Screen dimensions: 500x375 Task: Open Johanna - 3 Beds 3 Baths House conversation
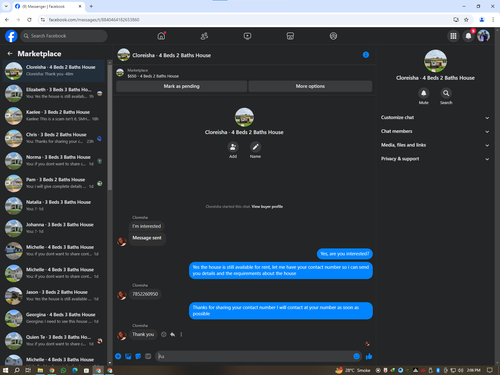coord(54,228)
